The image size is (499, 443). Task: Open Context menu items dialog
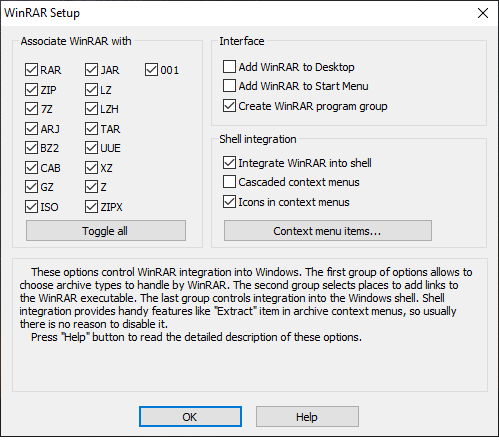click(328, 230)
